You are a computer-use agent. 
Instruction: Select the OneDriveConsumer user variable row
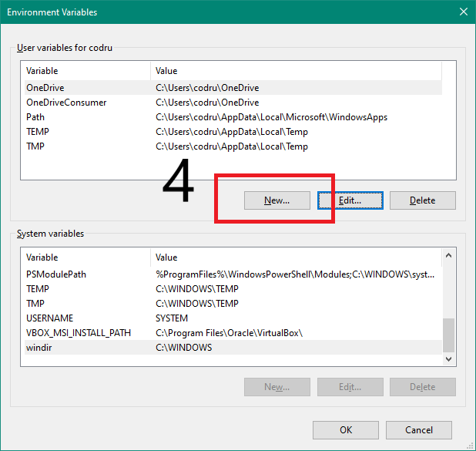click(x=66, y=103)
